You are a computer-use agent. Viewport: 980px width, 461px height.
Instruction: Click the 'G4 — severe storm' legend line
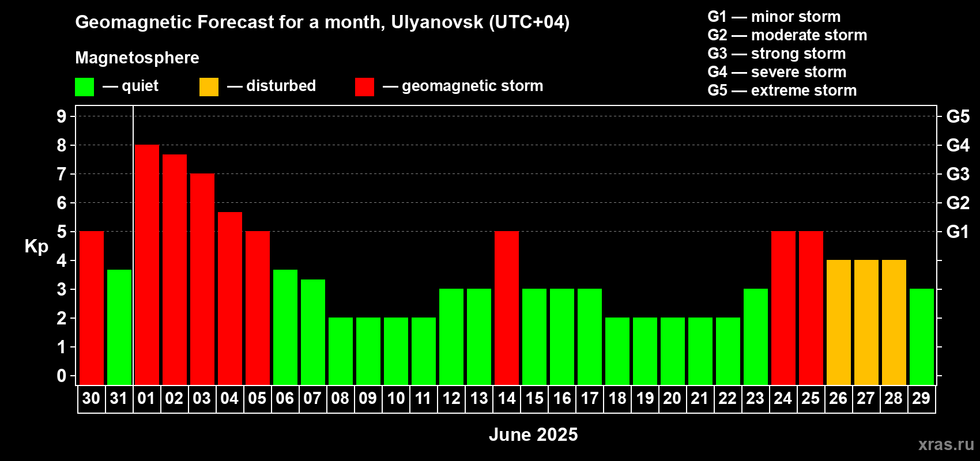coord(777,72)
